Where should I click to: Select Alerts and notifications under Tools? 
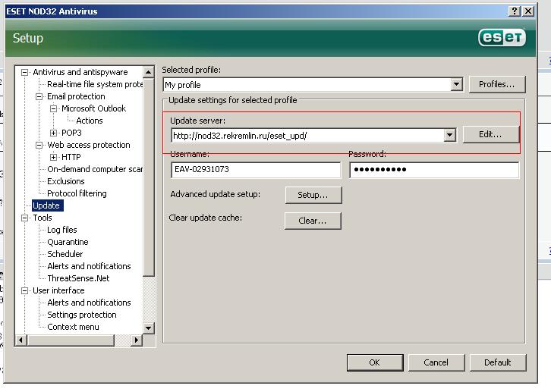coord(89,266)
